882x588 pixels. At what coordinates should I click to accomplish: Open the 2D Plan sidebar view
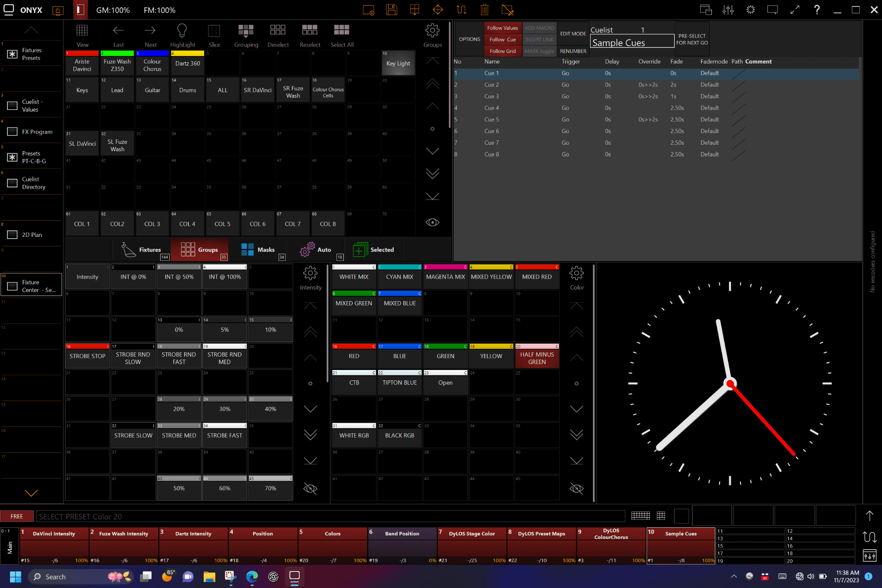[x=31, y=234]
